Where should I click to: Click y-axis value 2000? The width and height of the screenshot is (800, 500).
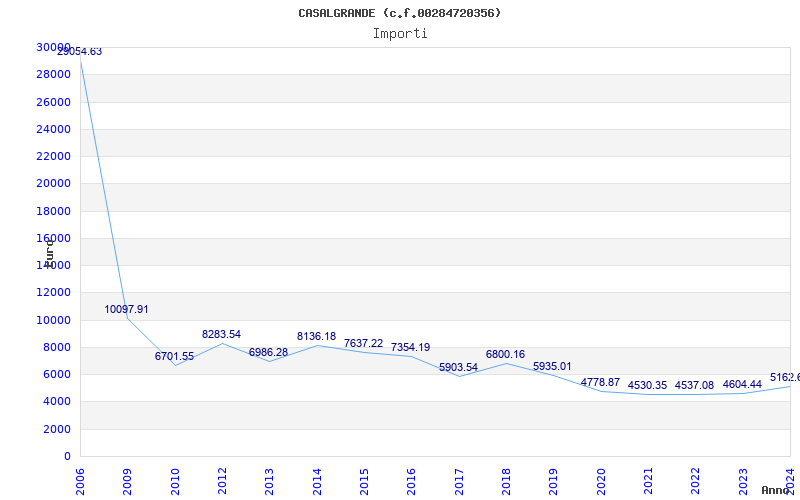pyautogui.click(x=57, y=430)
